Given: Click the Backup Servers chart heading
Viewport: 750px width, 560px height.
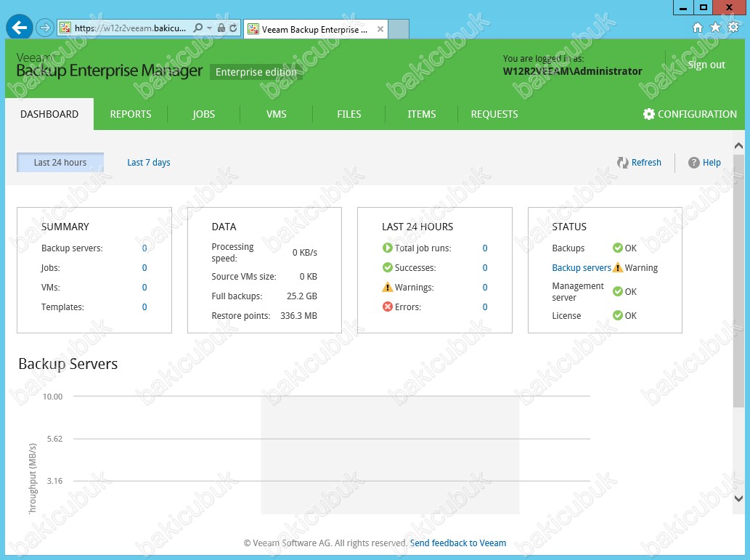Looking at the screenshot, I should (x=68, y=364).
